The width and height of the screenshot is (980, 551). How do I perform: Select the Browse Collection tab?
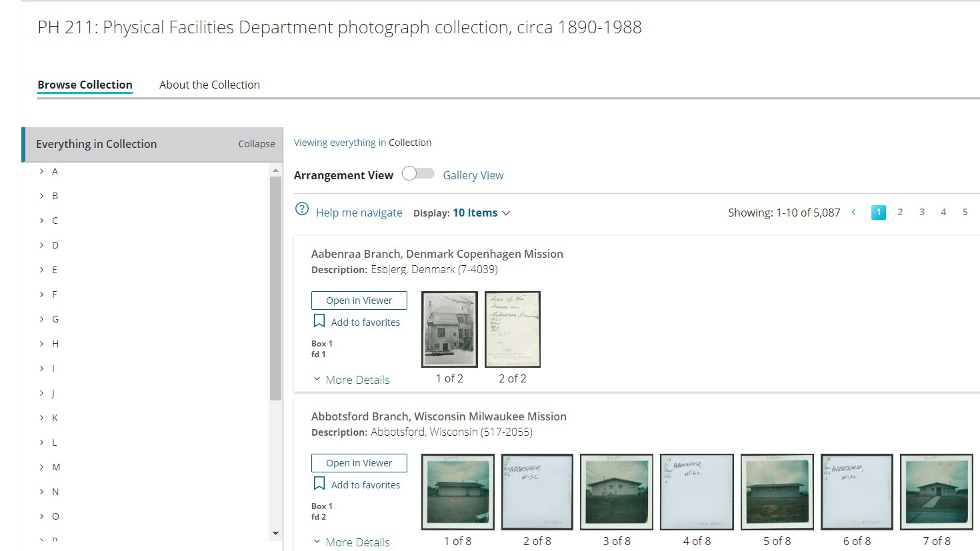85,85
